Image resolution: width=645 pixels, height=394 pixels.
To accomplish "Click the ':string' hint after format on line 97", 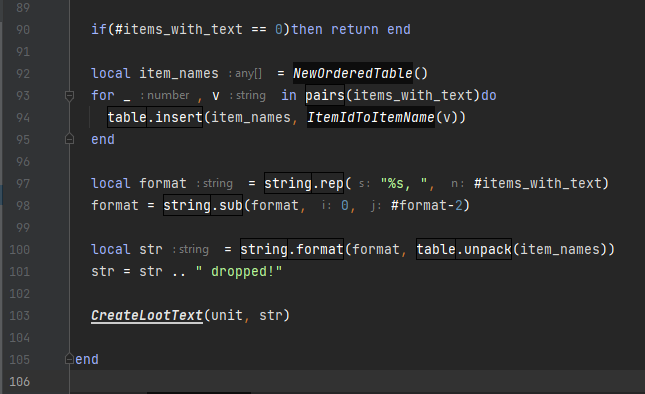I will (x=214, y=183).
